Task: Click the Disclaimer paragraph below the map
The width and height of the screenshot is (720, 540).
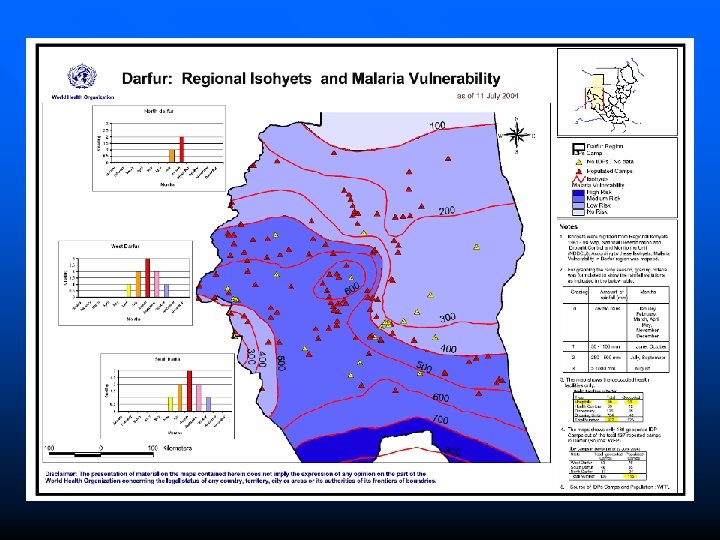Action: tap(240, 477)
